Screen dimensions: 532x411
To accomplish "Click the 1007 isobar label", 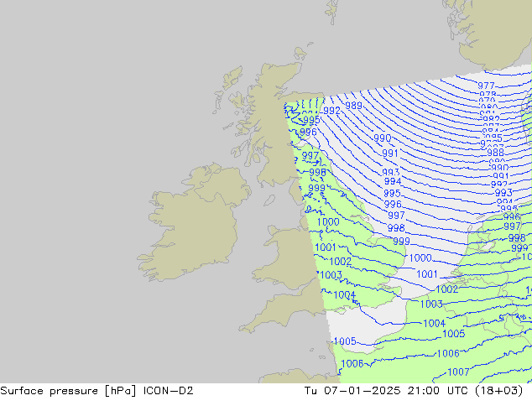I will pos(458,372).
